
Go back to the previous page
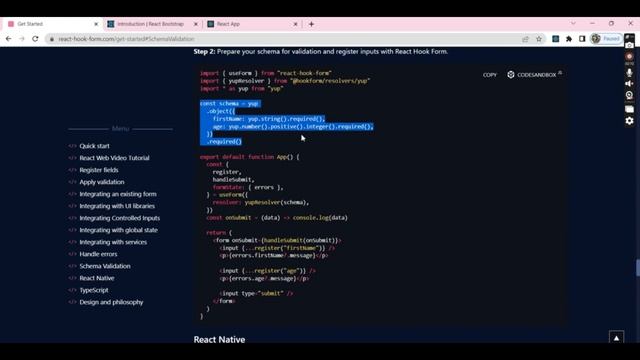9,39
